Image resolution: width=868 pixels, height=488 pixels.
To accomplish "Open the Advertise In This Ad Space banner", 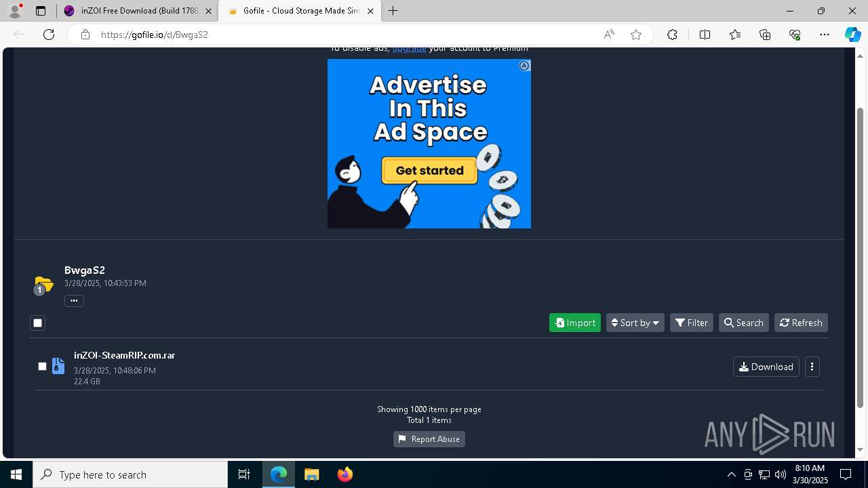I will pyautogui.click(x=429, y=144).
